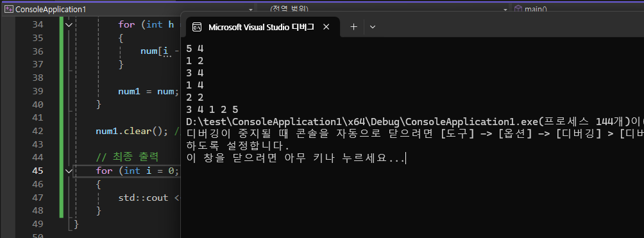Viewport: 644px width, 238px height.
Task: Click console output line "2 2"
Action: point(195,98)
